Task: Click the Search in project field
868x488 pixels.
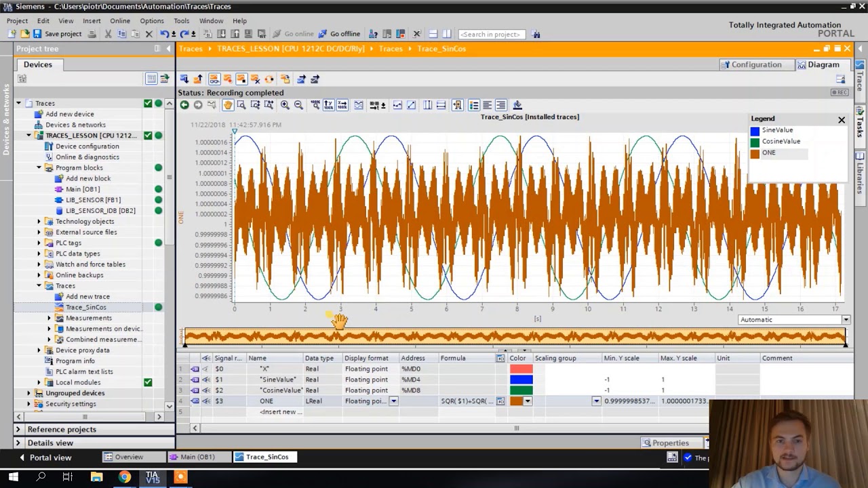Action: coord(492,34)
